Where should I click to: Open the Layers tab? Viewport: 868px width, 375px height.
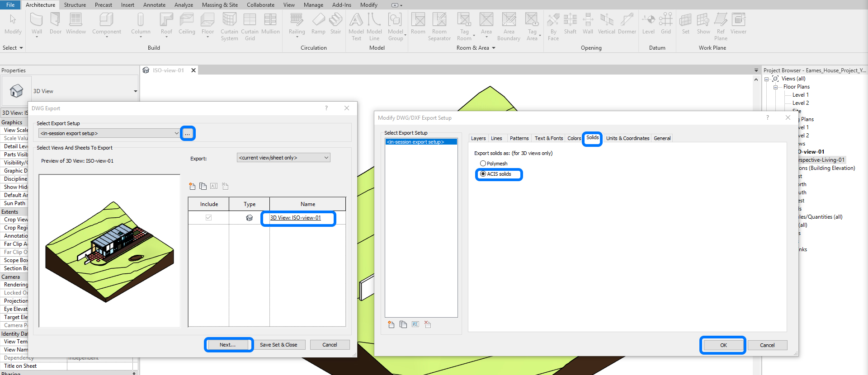coord(478,138)
